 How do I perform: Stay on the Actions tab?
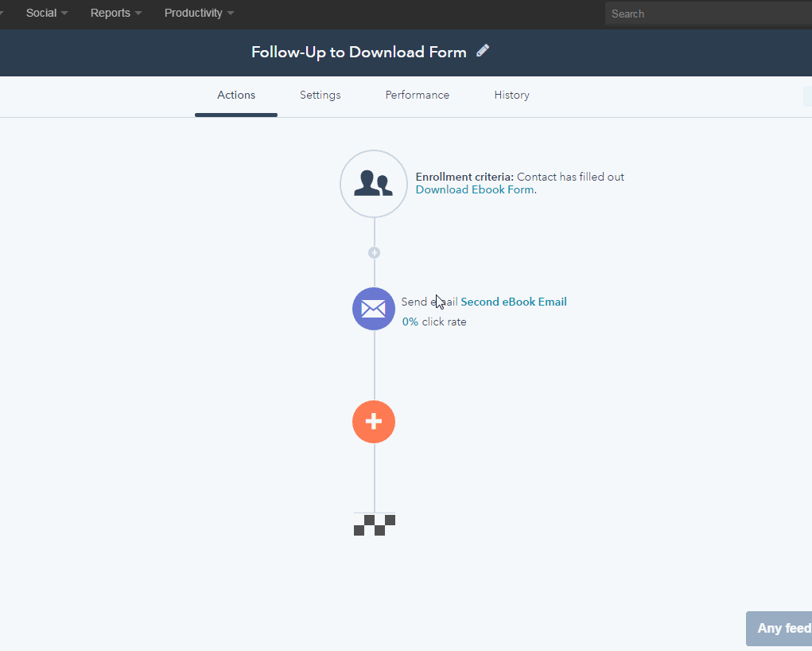point(235,95)
